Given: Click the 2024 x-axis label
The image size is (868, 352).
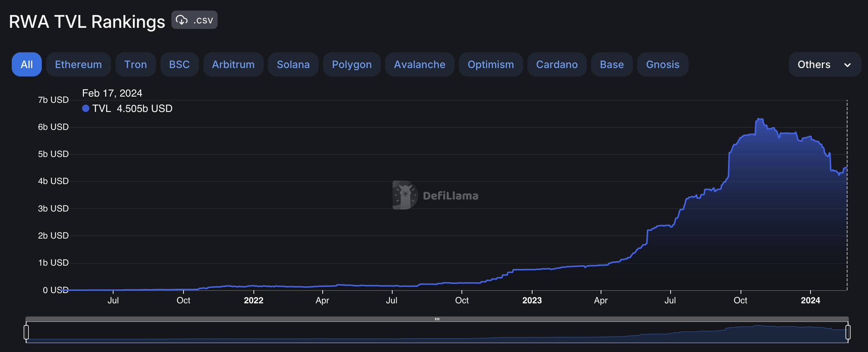Looking at the screenshot, I should (x=810, y=300).
